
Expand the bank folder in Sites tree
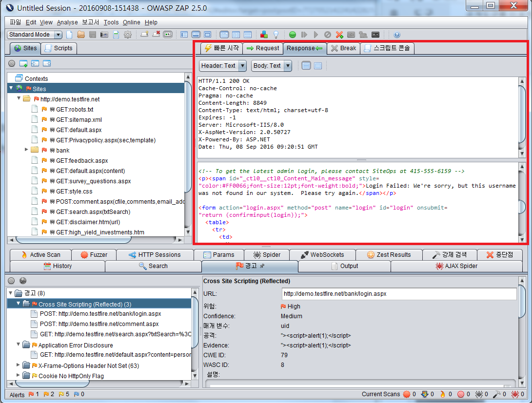pos(27,150)
